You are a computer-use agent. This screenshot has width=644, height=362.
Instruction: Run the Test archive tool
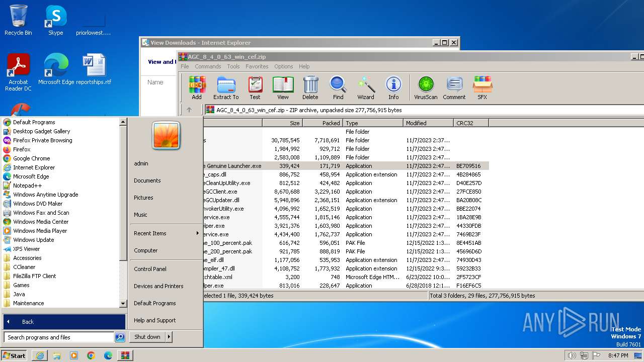[x=255, y=88]
